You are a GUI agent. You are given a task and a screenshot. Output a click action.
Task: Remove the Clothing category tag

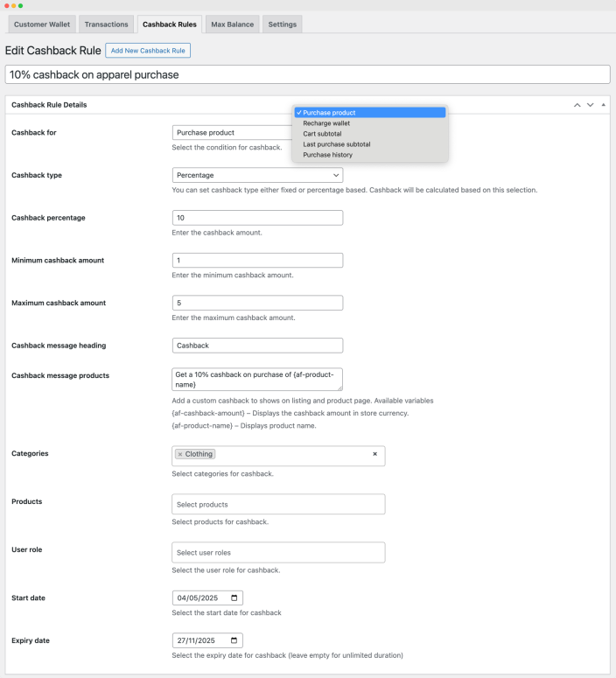180,454
